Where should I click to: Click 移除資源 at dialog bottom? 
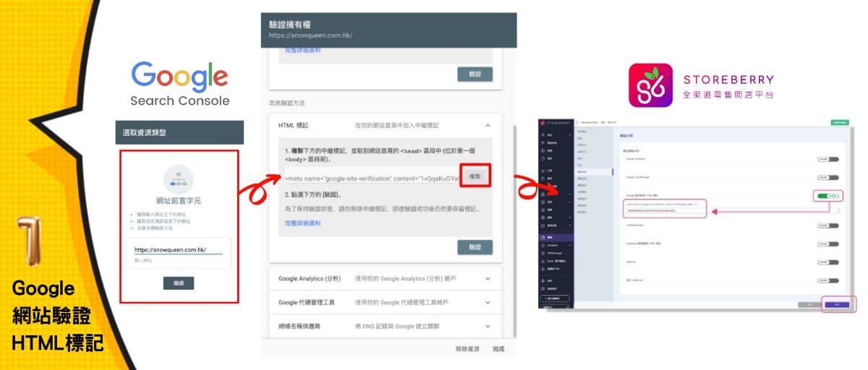coord(467,349)
